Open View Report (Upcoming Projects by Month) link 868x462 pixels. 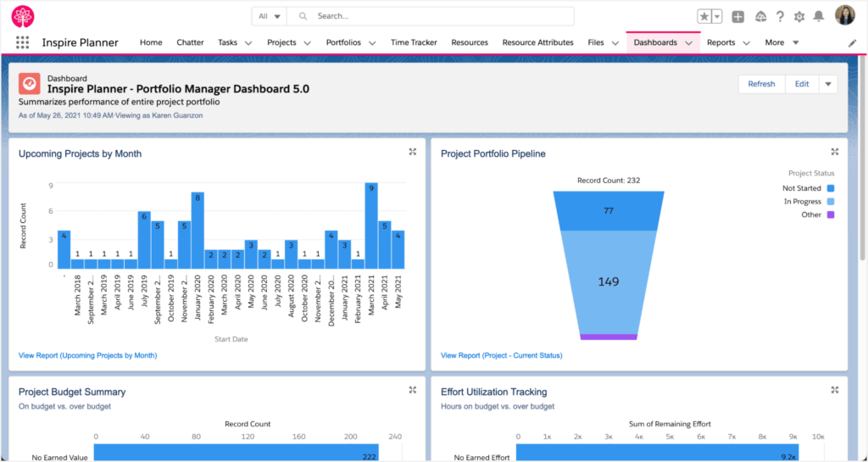tap(88, 355)
